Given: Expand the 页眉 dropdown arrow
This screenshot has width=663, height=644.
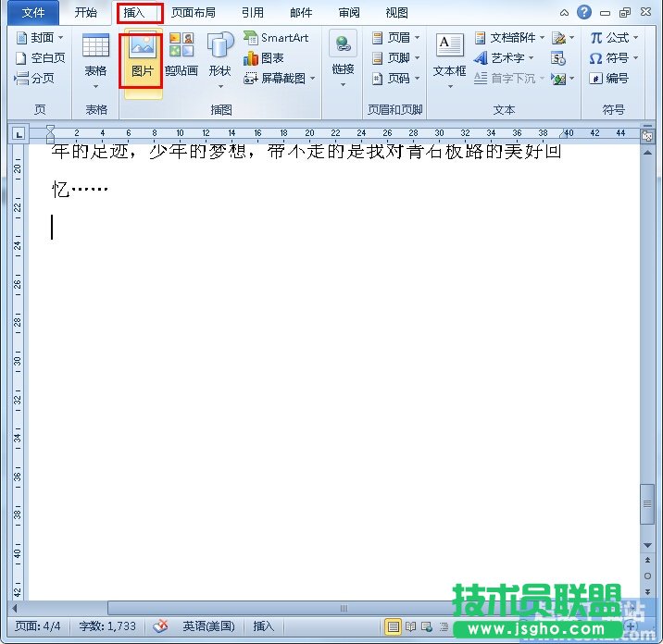Looking at the screenshot, I should [417, 38].
